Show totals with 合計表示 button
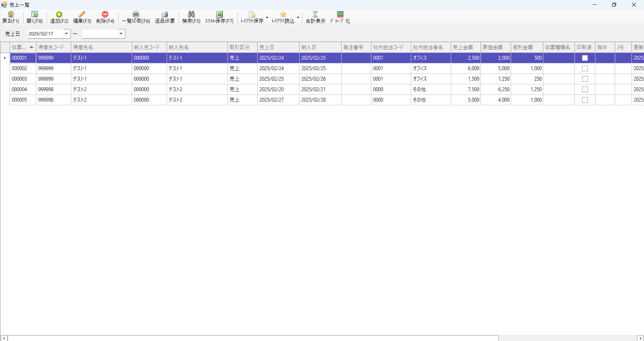644x341 pixels. click(x=315, y=17)
